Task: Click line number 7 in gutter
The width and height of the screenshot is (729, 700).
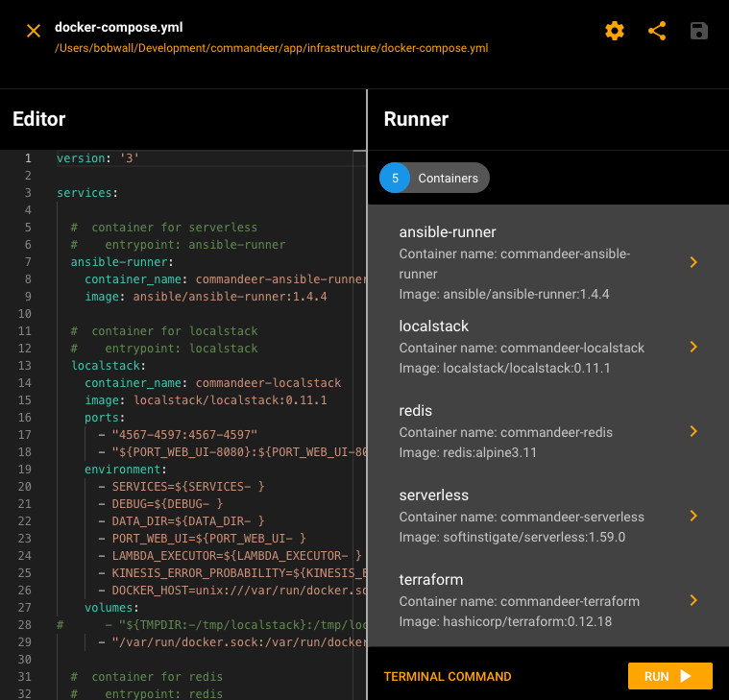Action: pos(28,262)
